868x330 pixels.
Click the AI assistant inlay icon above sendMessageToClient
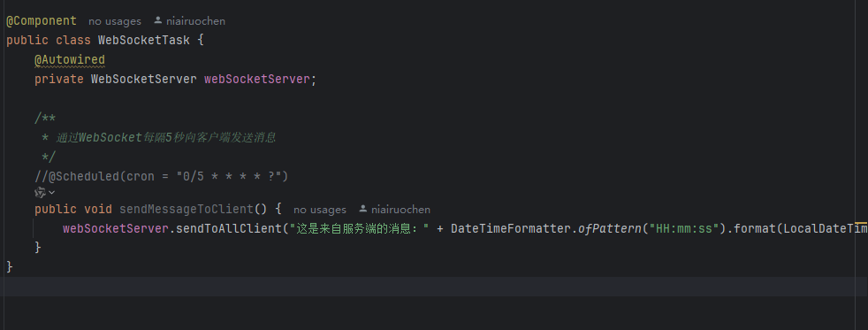pyautogui.click(x=40, y=193)
